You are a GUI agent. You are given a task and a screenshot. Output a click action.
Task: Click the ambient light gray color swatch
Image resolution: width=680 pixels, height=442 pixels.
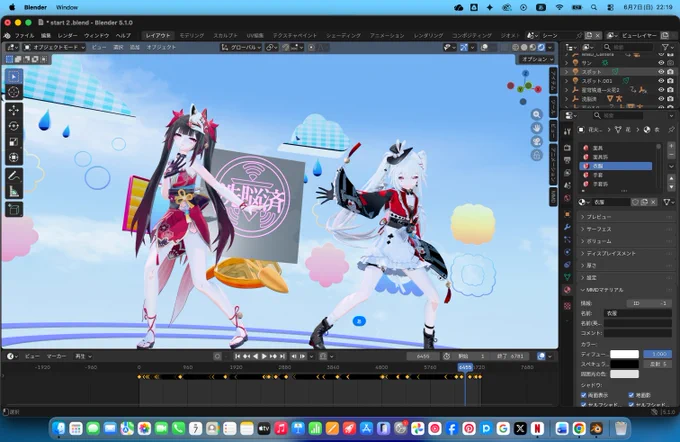coord(624,374)
